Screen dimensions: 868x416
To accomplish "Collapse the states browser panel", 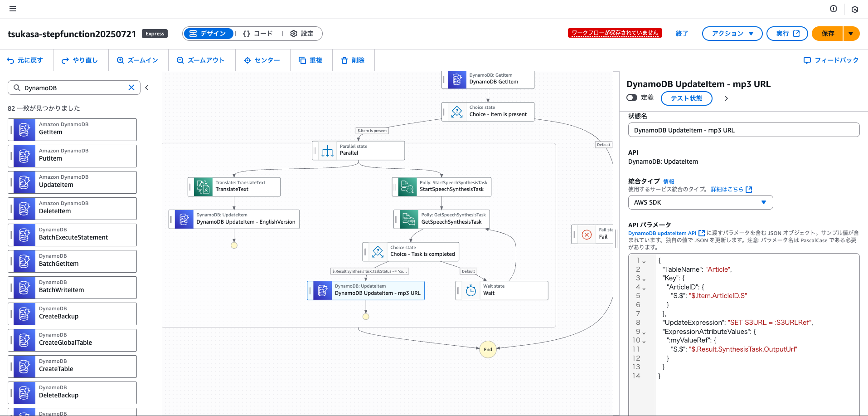I will click(147, 88).
